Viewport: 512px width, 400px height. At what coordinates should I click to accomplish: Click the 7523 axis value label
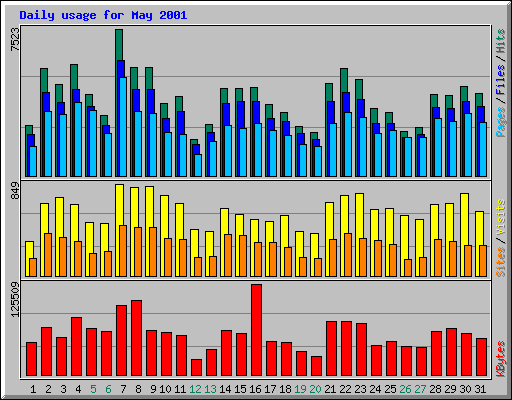tap(15, 39)
